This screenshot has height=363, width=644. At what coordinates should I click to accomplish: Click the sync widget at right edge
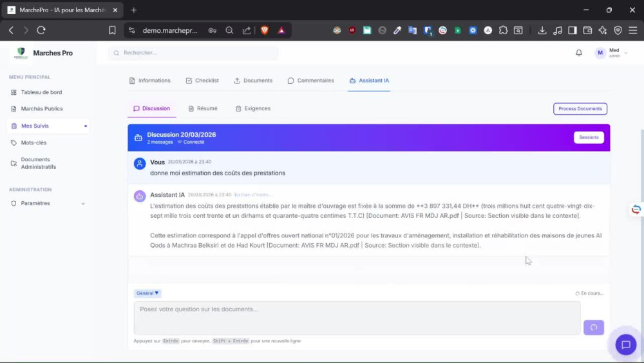click(x=636, y=210)
